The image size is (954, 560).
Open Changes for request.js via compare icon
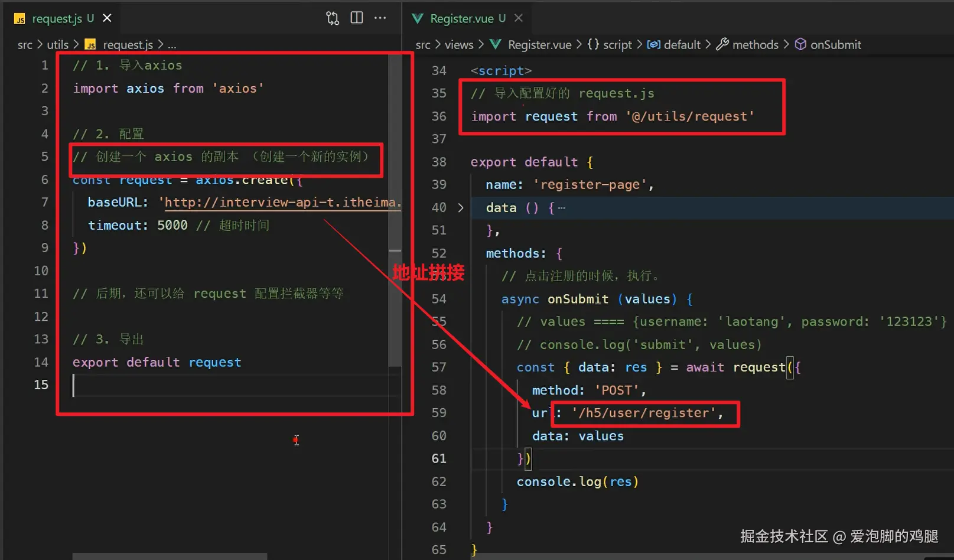333,18
